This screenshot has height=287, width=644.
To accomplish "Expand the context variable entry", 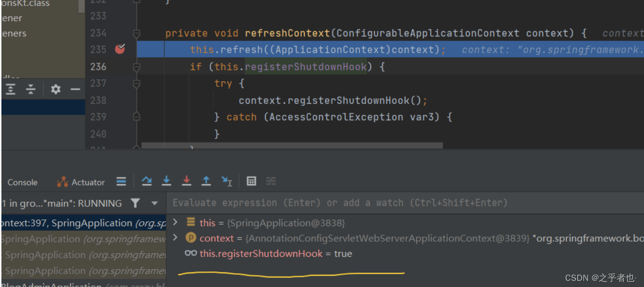I will point(175,238).
